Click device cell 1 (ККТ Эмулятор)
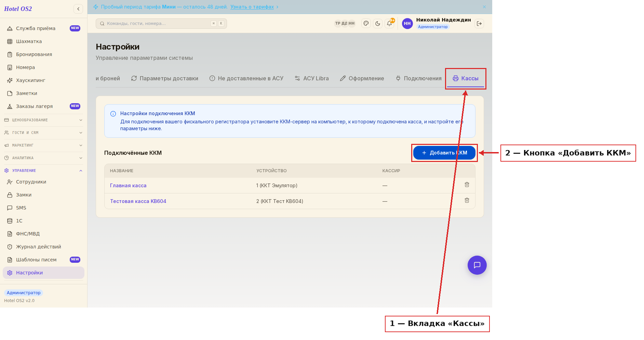Image resolution: width=644 pixels, height=340 pixels. click(277, 186)
